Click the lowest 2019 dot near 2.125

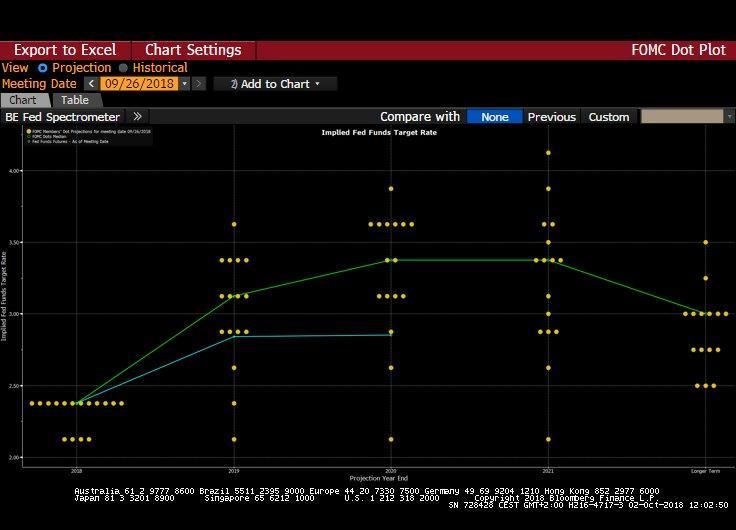click(234, 439)
